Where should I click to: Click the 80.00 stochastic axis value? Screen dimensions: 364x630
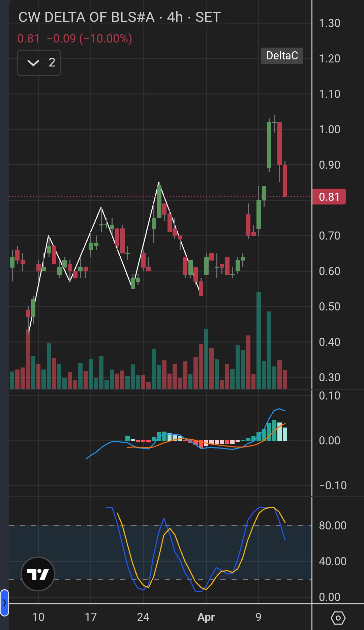pos(333,526)
